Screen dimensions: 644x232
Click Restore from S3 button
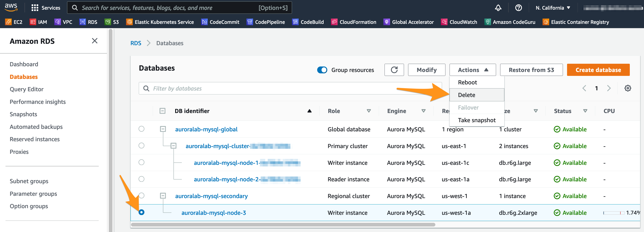pyautogui.click(x=531, y=70)
